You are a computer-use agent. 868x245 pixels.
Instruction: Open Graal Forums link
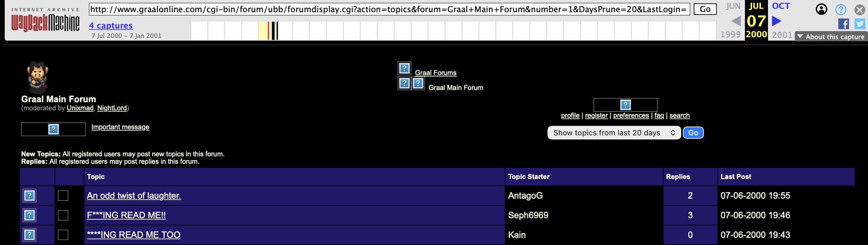pyautogui.click(x=436, y=73)
